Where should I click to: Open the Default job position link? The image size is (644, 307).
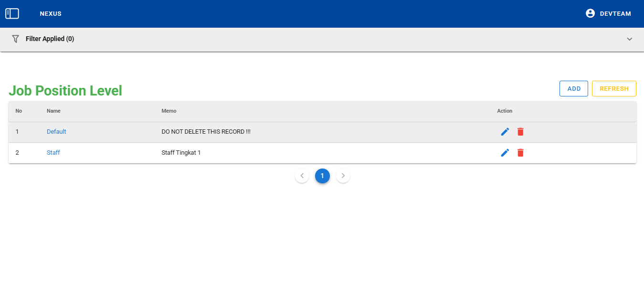tap(56, 132)
